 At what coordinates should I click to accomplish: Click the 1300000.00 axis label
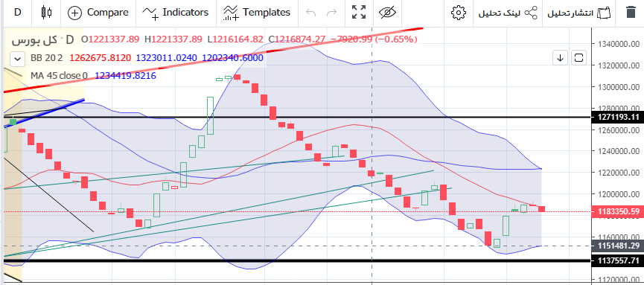[619, 87]
